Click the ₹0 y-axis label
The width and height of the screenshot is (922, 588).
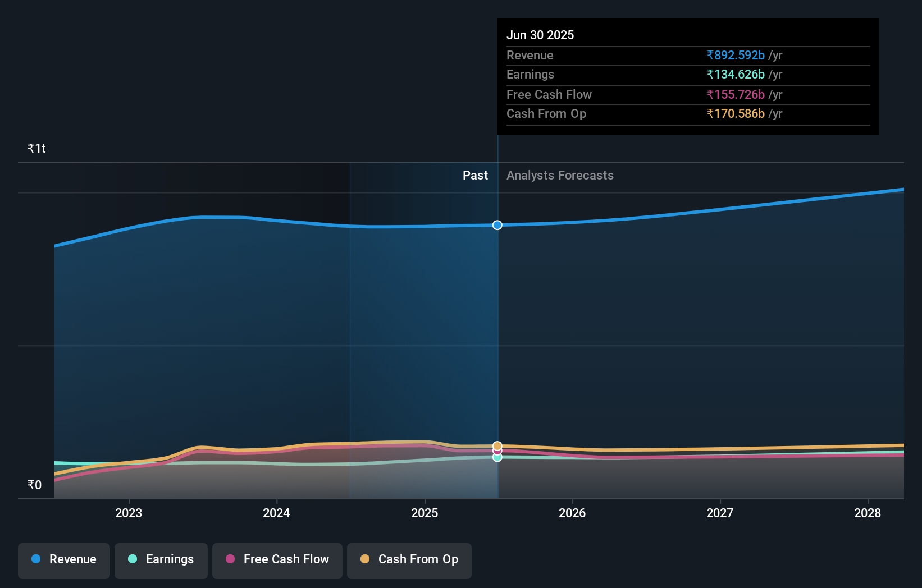[34, 485]
